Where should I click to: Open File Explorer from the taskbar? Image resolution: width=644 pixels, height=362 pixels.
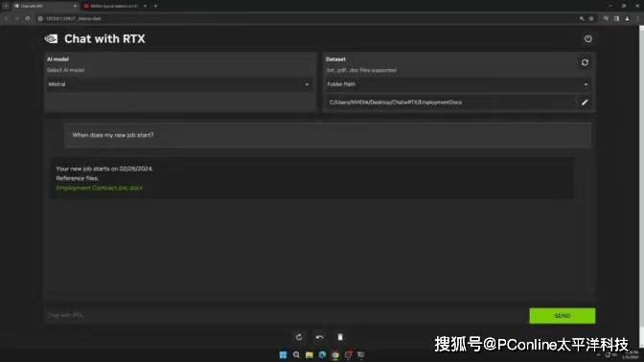tap(310, 355)
